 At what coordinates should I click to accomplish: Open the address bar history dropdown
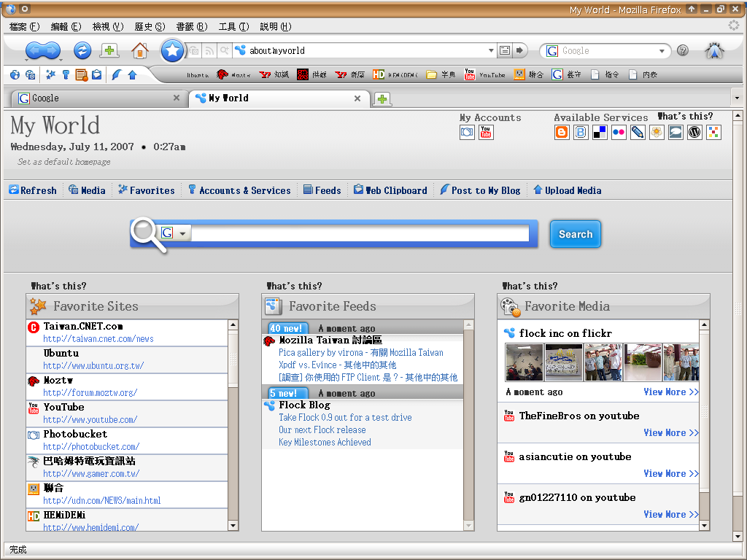pyautogui.click(x=491, y=50)
